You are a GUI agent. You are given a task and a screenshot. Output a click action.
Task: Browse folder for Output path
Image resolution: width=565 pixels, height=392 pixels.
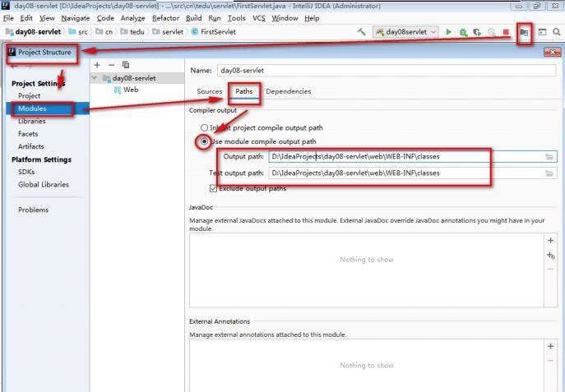coord(549,157)
